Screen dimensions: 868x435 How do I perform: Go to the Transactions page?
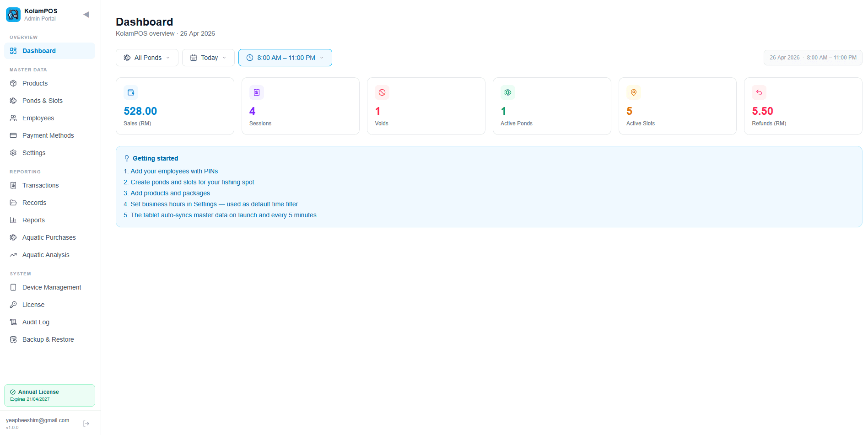click(x=40, y=185)
